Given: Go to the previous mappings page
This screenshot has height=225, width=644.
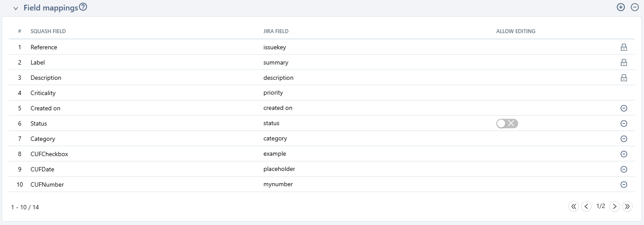Looking at the screenshot, I should coord(586,206).
